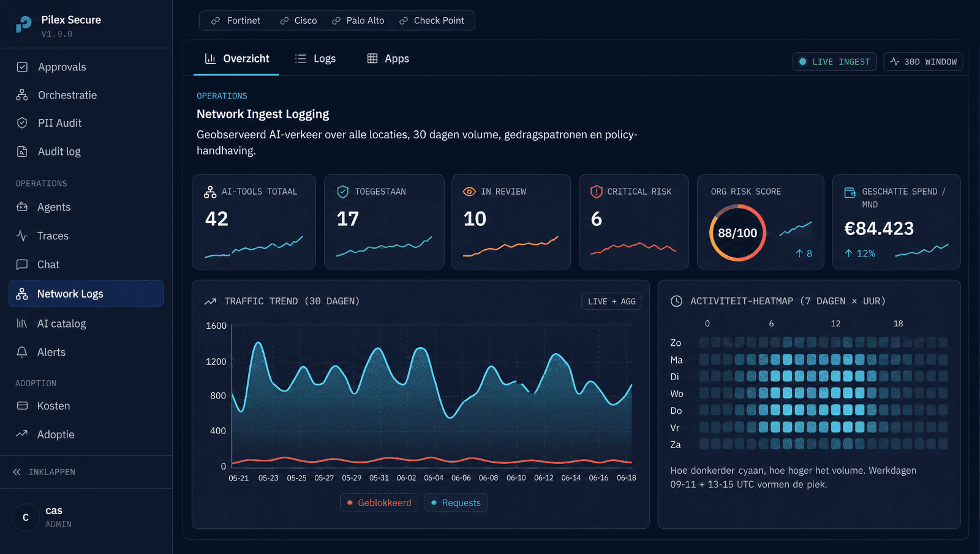The width and height of the screenshot is (980, 554).
Task: Open the cas admin user menu
Action: point(86,517)
